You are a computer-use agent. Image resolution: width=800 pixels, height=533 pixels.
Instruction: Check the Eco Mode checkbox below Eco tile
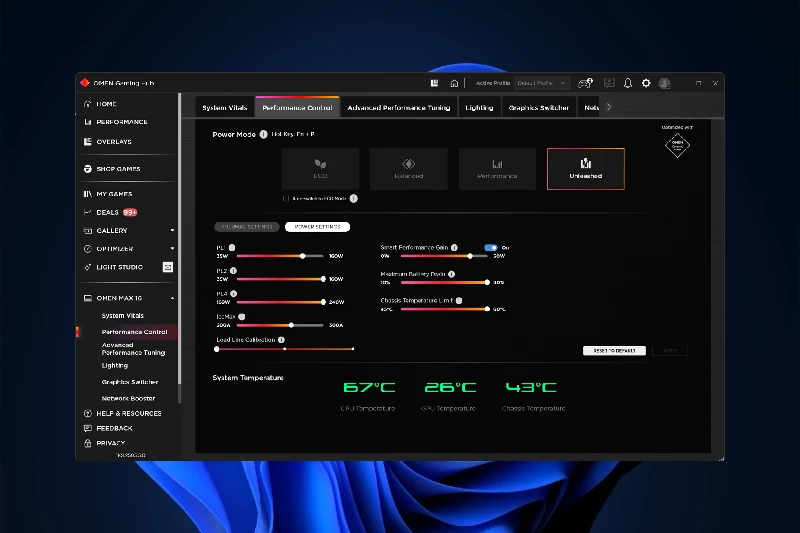point(286,199)
